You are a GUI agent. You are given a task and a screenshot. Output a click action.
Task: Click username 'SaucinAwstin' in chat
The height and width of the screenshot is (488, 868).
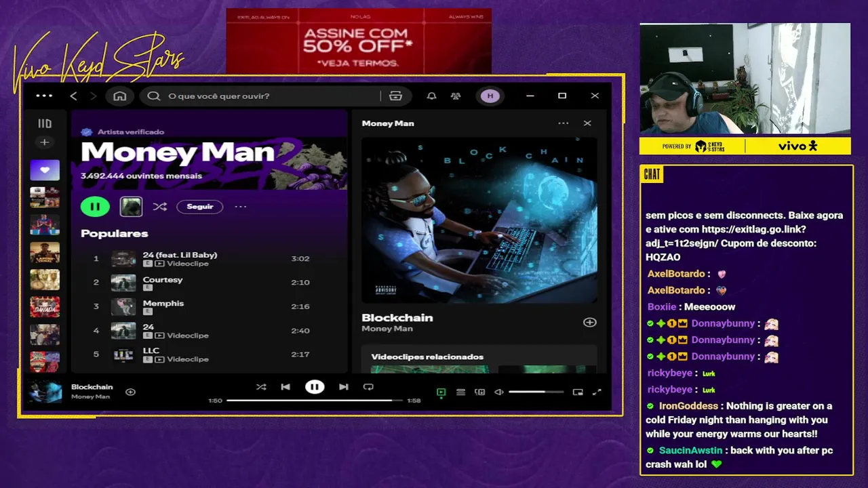[690, 451]
